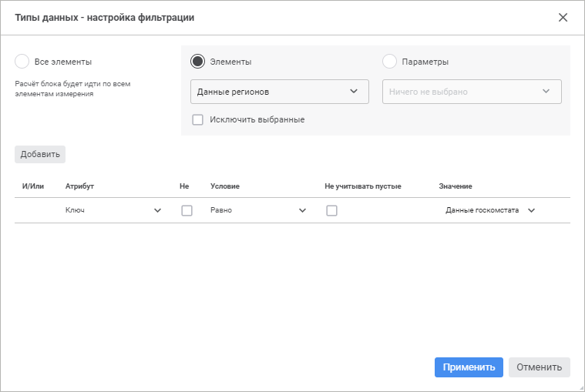The height and width of the screenshot is (392, 585).
Task: Toggle the "Не" checkbox in the filter row
Action: click(187, 210)
